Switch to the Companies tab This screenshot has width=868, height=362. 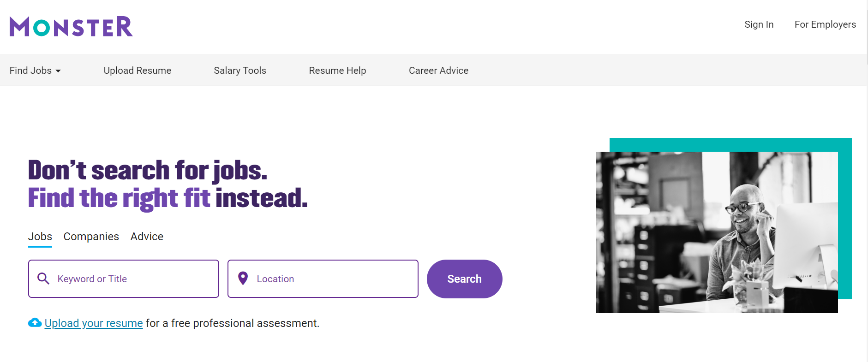[x=91, y=237]
